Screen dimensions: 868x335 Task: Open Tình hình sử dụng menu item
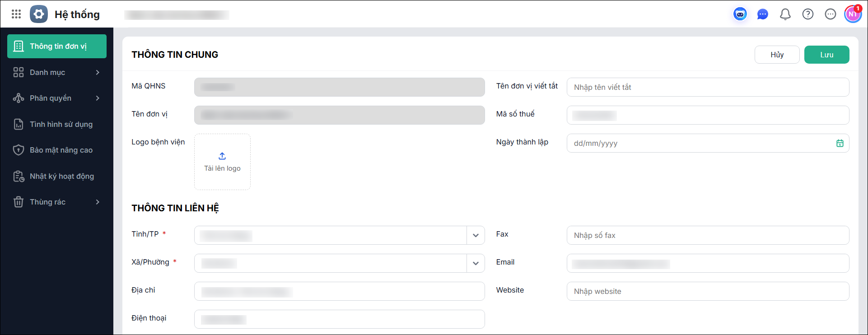[x=57, y=124]
